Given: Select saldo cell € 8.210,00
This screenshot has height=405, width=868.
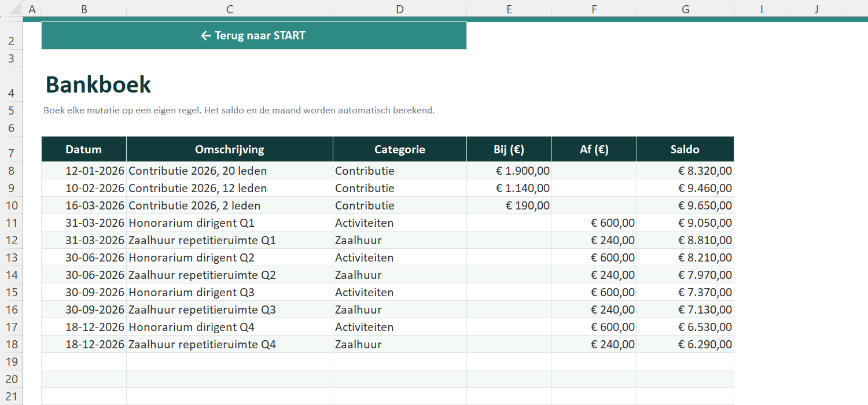Looking at the screenshot, I should [x=686, y=257].
